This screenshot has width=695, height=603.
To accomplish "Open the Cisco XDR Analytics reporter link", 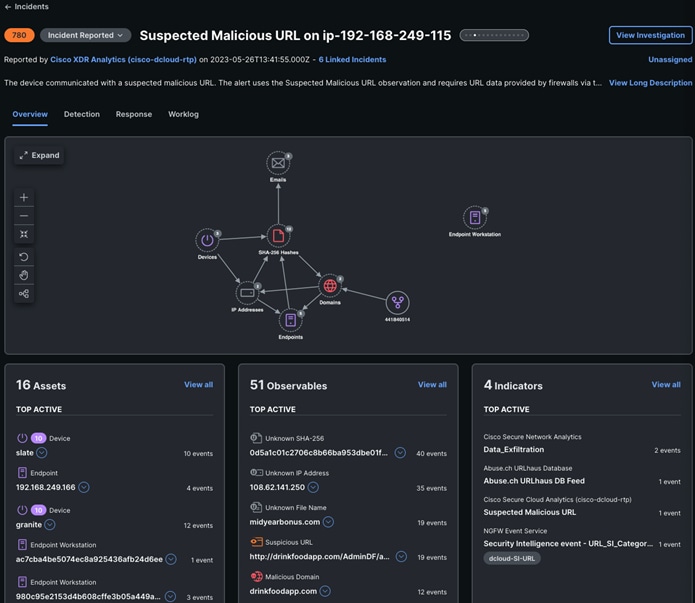I will [123, 59].
